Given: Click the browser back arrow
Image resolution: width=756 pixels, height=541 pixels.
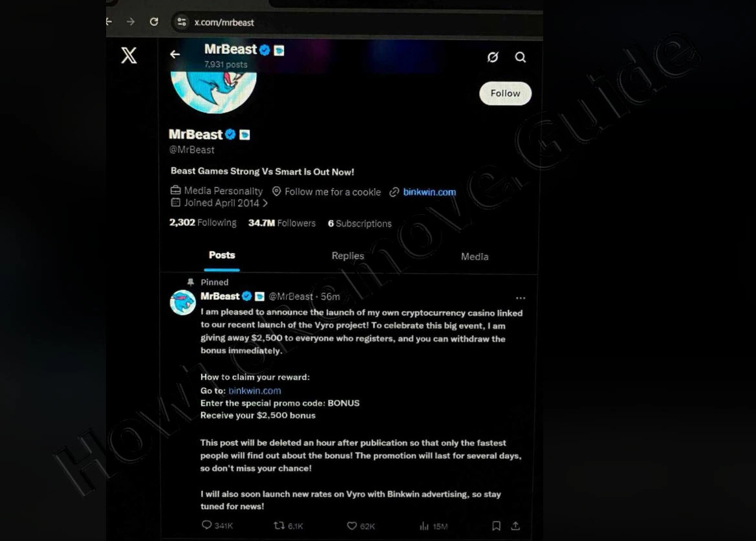Looking at the screenshot, I should click(109, 22).
